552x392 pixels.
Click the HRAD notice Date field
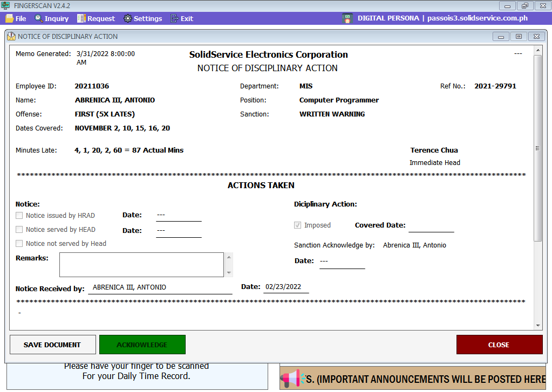(x=179, y=215)
